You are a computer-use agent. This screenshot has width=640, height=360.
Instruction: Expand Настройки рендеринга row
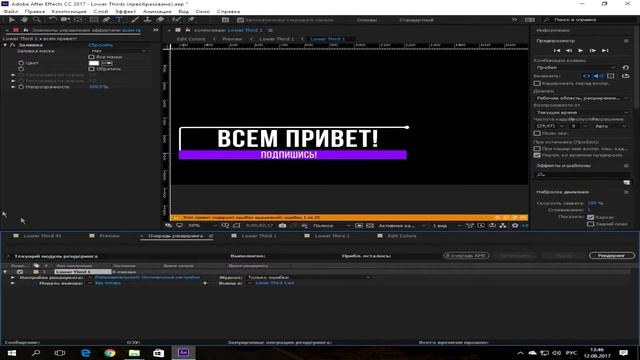[x=13, y=277]
